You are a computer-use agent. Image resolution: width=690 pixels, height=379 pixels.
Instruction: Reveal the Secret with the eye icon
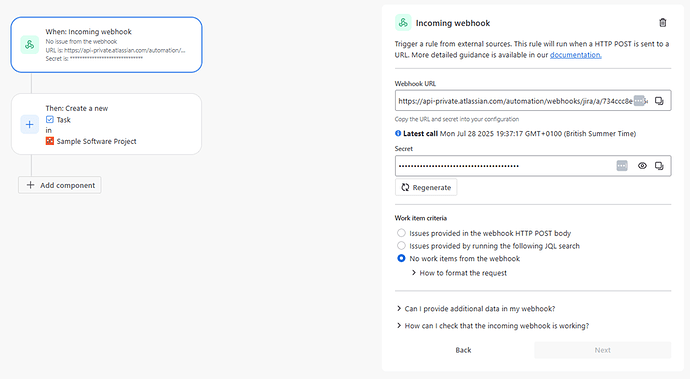pos(642,166)
